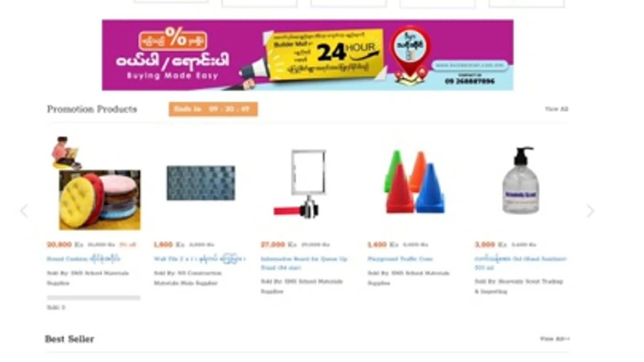Open the blue wall tile product image

pyautogui.click(x=201, y=183)
